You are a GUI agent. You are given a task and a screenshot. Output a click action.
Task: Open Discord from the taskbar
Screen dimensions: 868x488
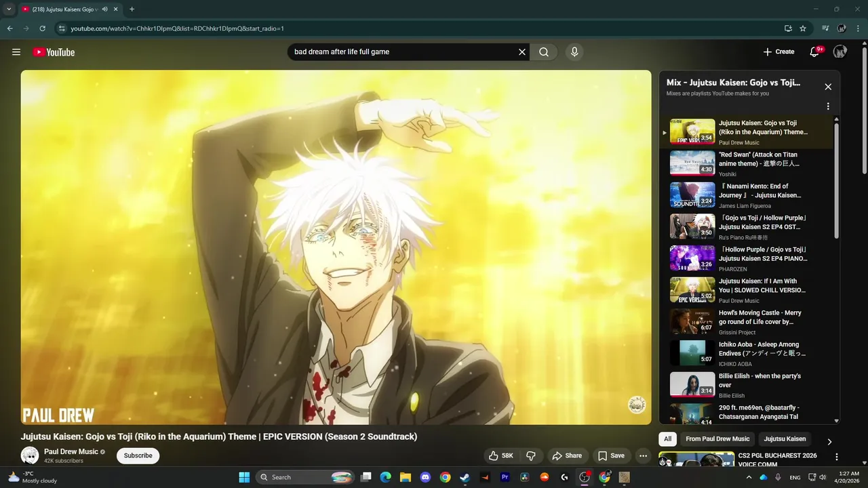tap(425, 477)
